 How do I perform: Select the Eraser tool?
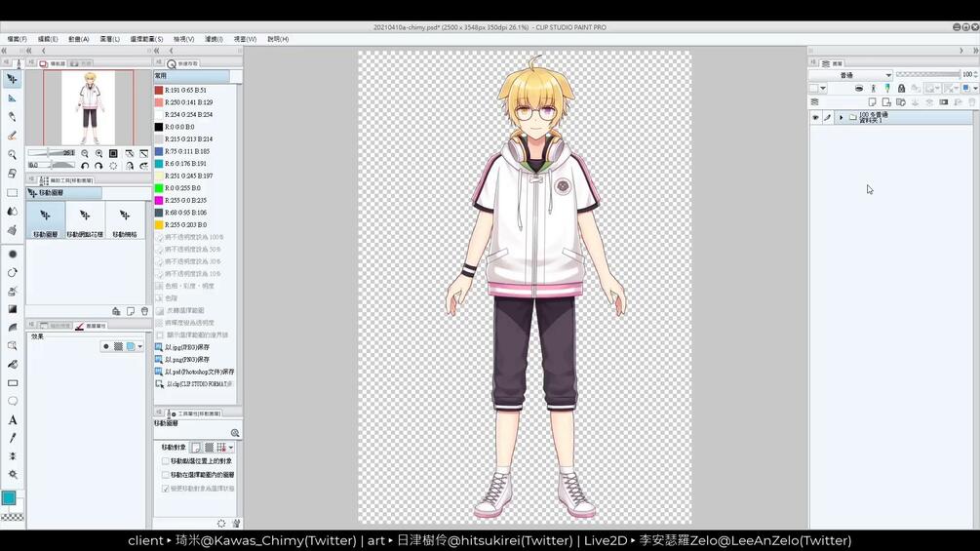(12, 173)
